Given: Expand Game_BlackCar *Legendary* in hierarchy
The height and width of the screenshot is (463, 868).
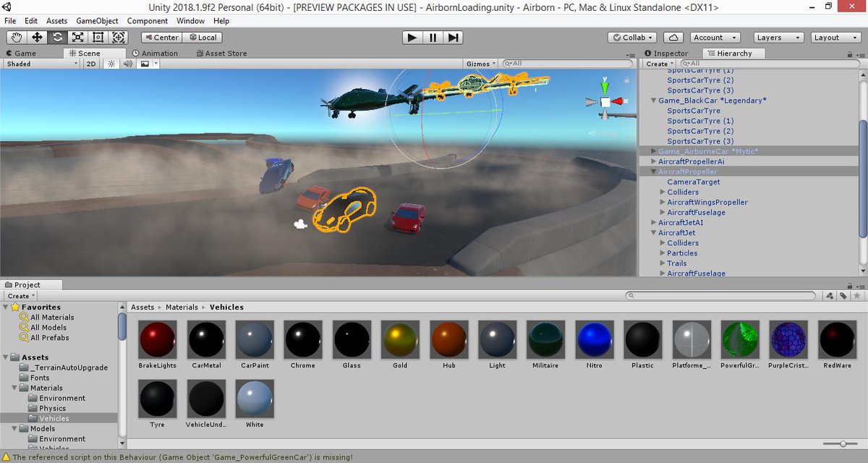Looking at the screenshot, I should pyautogui.click(x=654, y=101).
